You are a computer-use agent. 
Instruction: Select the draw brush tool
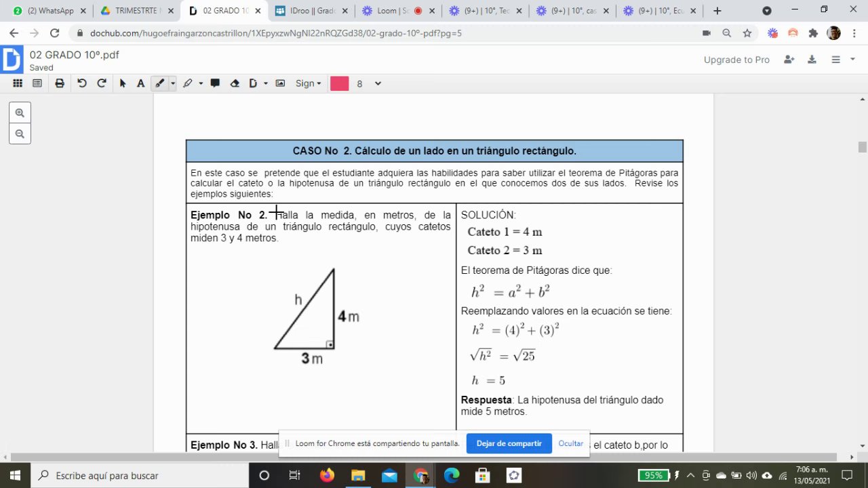pyautogui.click(x=159, y=83)
